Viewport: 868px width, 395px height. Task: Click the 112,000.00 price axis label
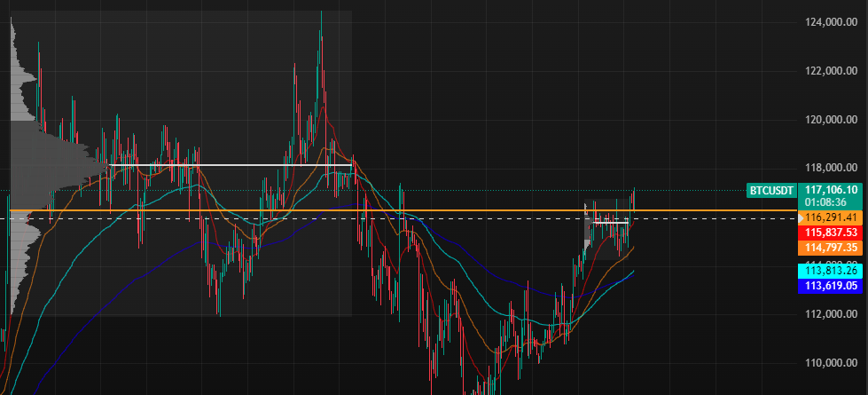[831, 314]
